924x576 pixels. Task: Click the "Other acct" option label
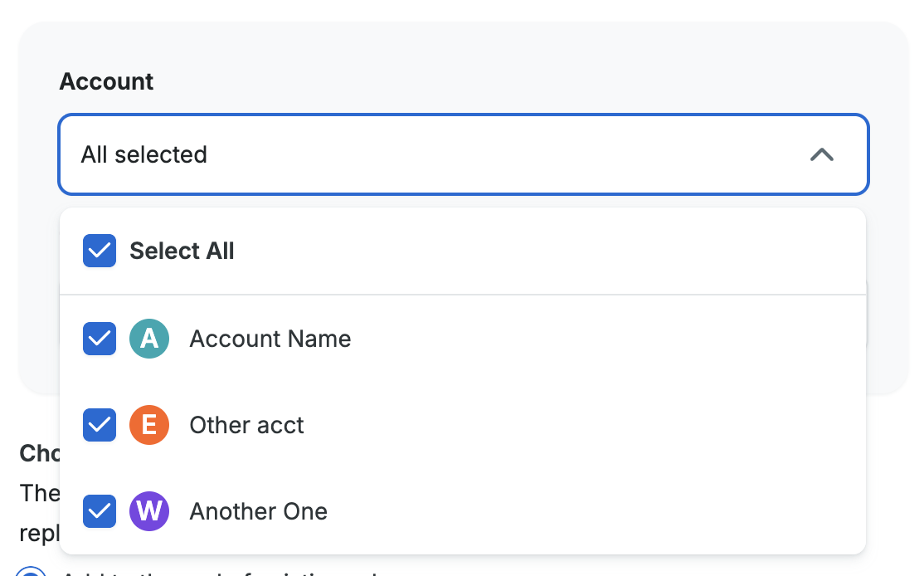(x=246, y=425)
